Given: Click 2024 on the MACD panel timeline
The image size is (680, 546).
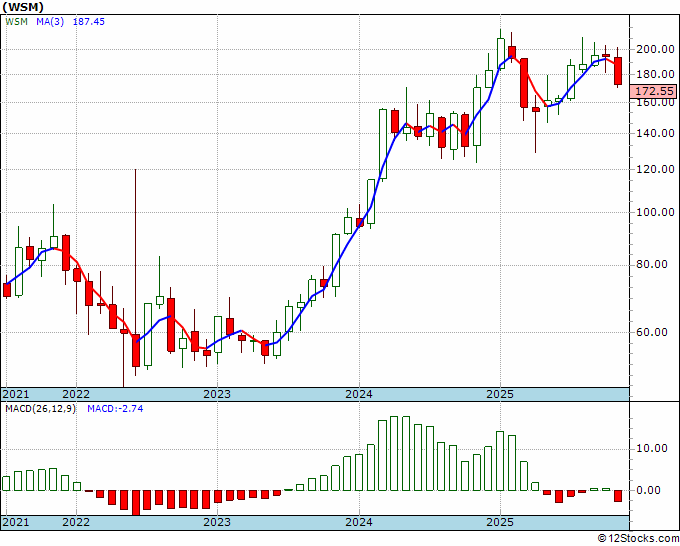Looking at the screenshot, I should point(359,522).
